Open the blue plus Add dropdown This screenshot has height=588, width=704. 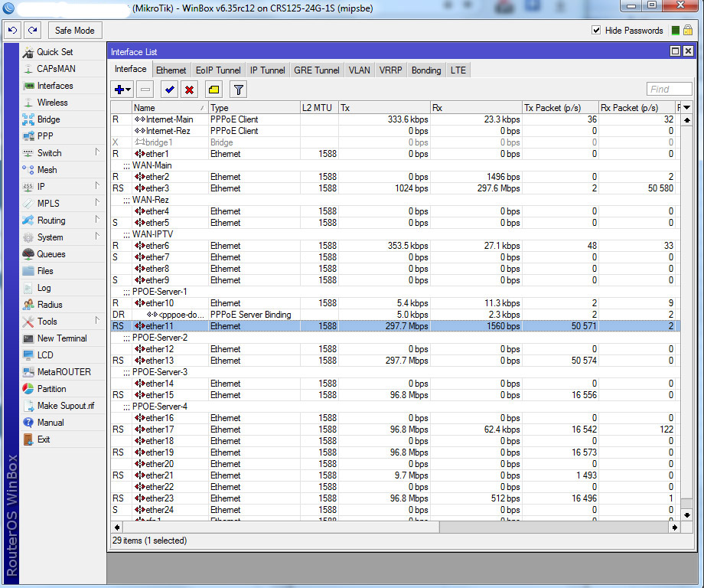(x=122, y=90)
